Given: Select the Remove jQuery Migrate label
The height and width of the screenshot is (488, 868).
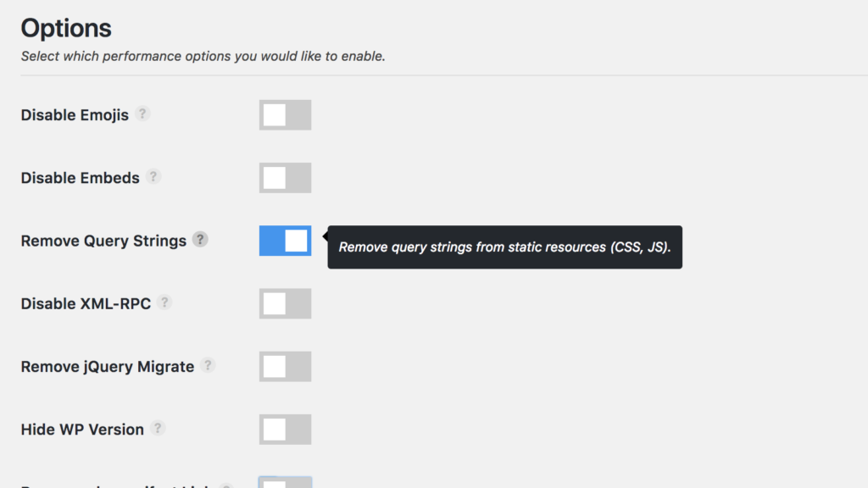Looking at the screenshot, I should [x=107, y=367].
